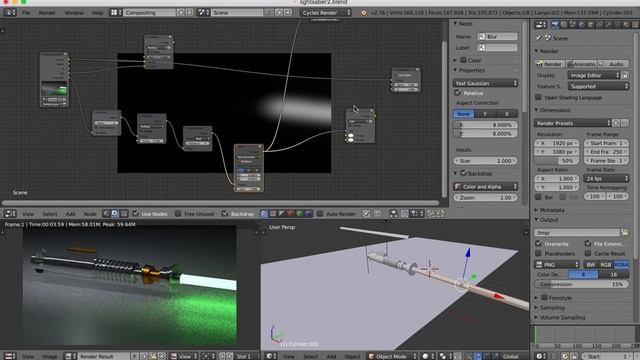Viewport: 640px width, 360px height.
Task: Adjust the Compression 15% slider
Action: pyautogui.click(x=582, y=284)
